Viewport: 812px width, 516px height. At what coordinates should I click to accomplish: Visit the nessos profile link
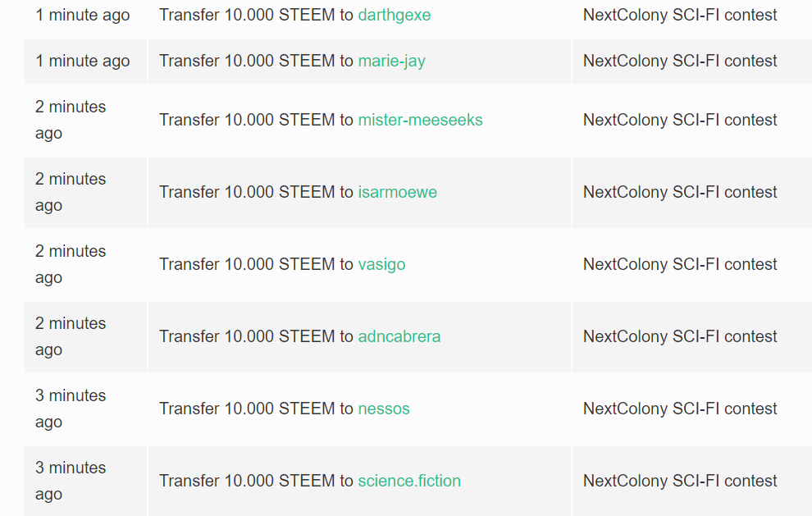384,409
